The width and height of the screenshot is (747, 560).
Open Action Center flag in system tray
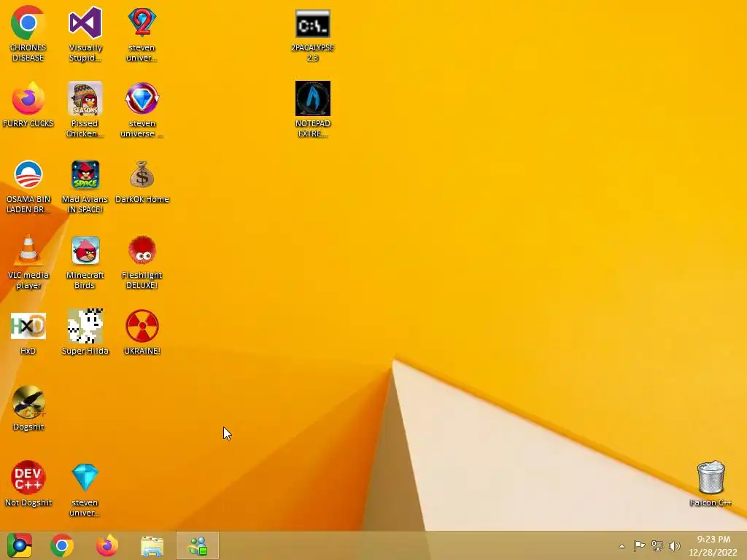click(x=639, y=545)
